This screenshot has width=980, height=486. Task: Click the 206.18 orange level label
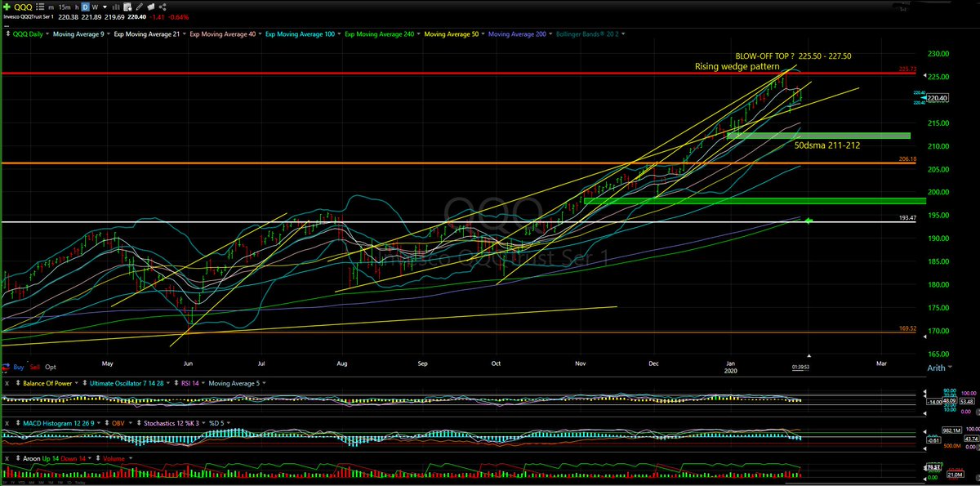[907, 158]
